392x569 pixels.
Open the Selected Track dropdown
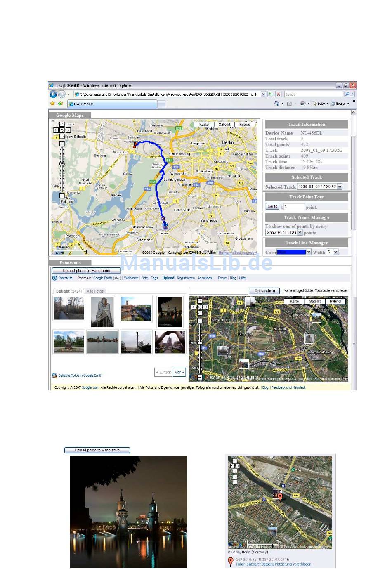tap(340, 187)
